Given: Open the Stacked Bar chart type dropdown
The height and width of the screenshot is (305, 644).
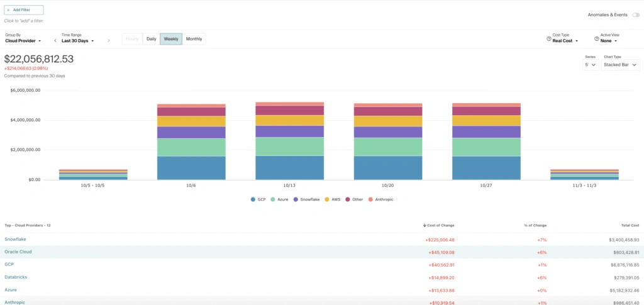Looking at the screenshot, I should tap(620, 65).
